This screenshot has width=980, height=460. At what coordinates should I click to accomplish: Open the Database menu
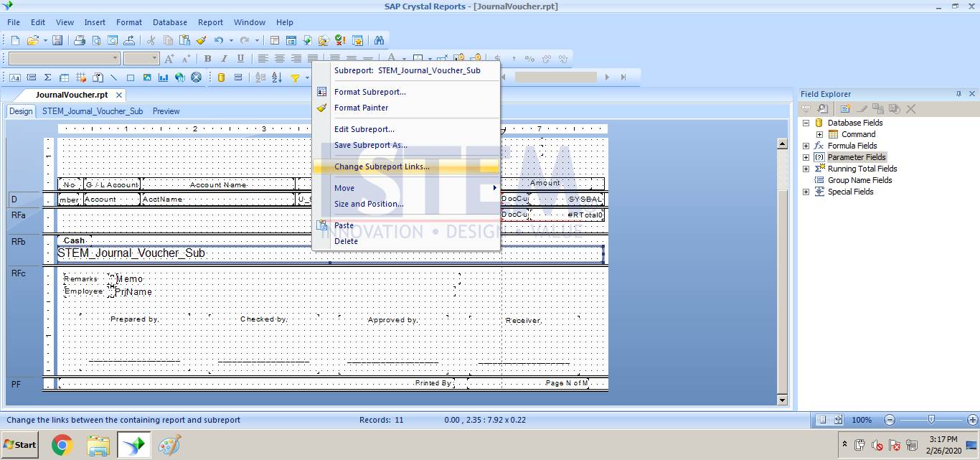point(170,22)
